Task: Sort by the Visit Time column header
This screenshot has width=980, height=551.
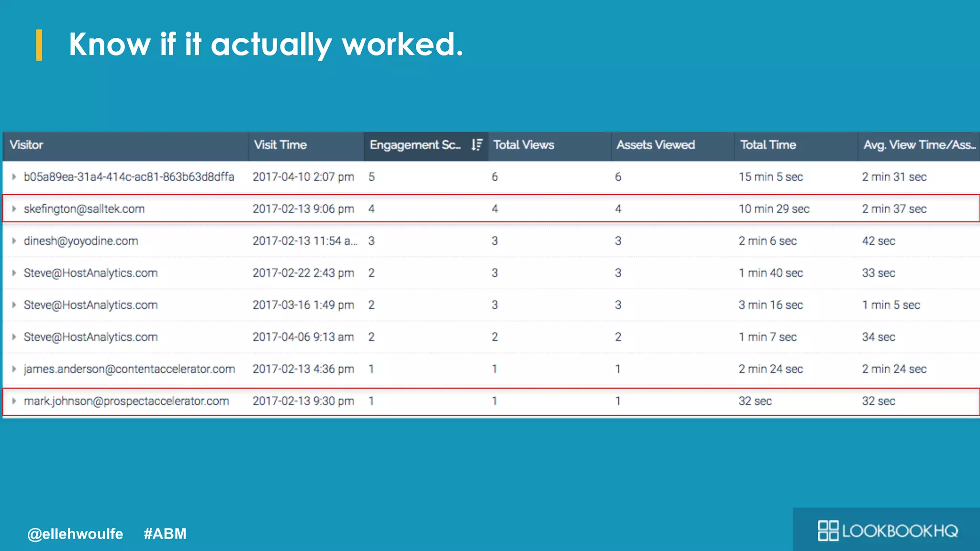Action: click(x=280, y=145)
